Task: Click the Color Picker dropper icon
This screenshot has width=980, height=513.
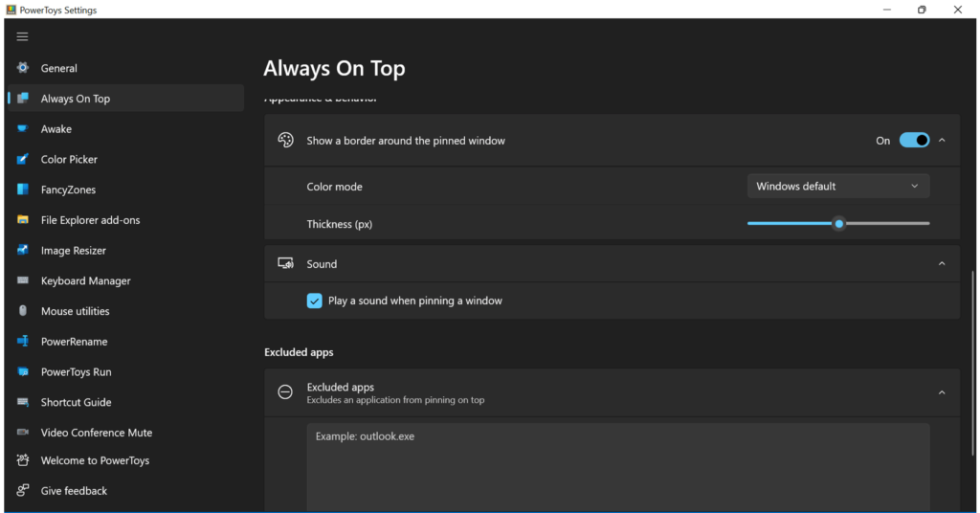Action: point(23,159)
